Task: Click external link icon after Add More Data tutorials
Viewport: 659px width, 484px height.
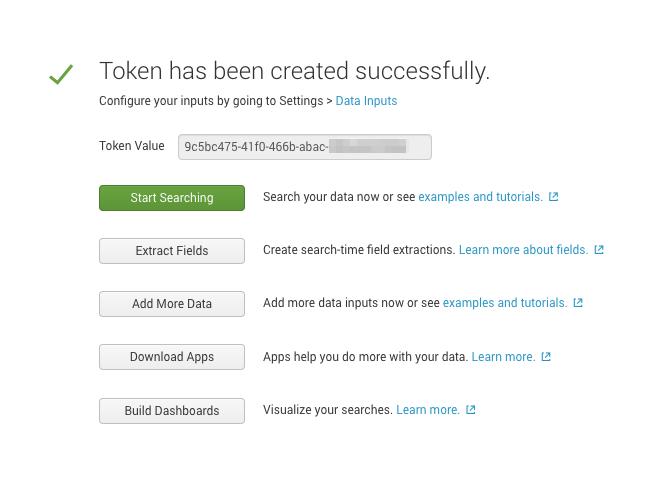Action: pos(578,303)
